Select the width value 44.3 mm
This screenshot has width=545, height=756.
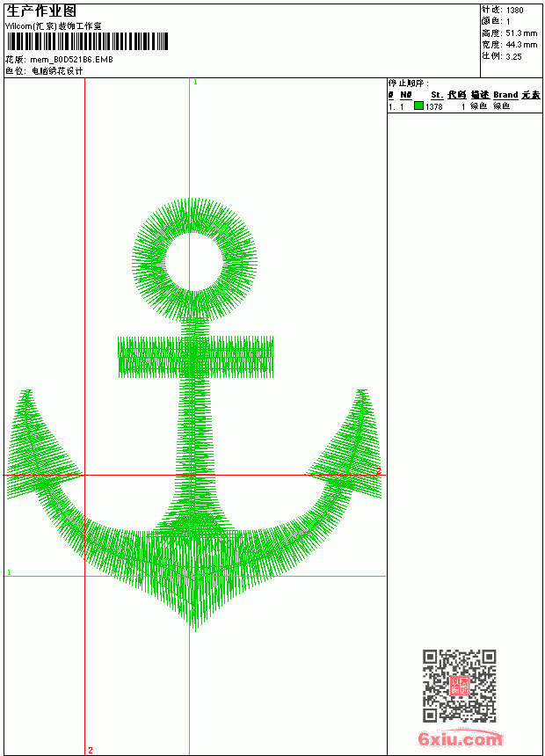pyautogui.click(x=521, y=45)
